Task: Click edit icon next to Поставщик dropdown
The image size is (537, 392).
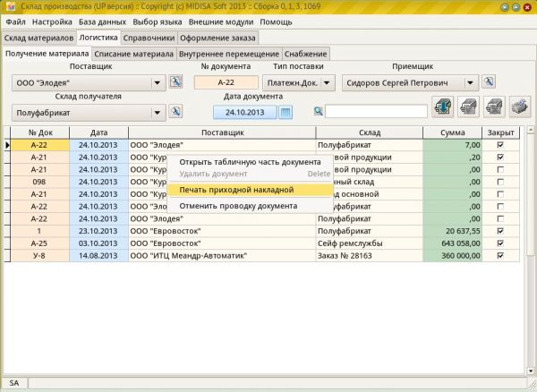Action: click(x=175, y=82)
